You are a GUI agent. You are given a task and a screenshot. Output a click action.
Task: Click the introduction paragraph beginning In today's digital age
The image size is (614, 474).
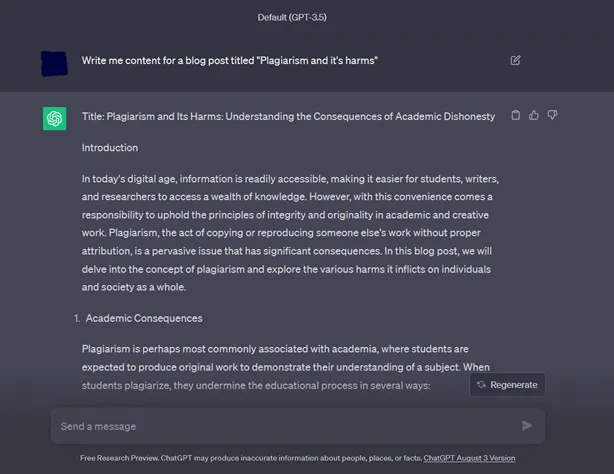(290, 233)
